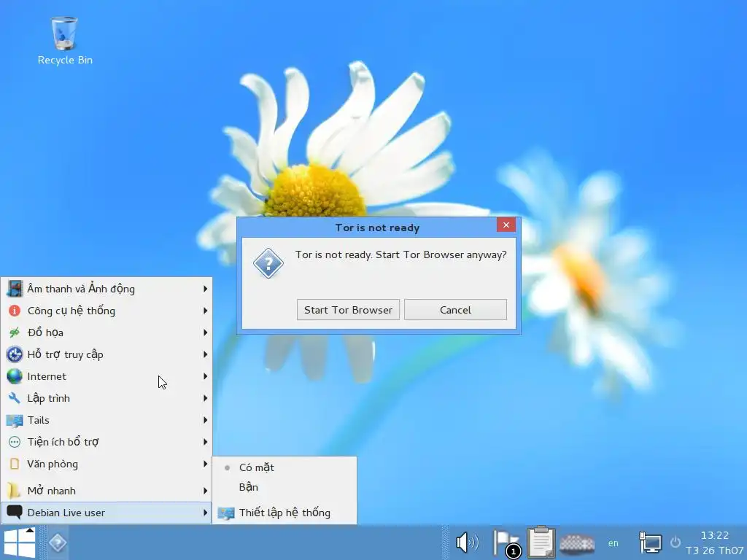Click the Hỗ trợ truy cập accessibility icon
This screenshot has width=747, height=560.
(15, 354)
